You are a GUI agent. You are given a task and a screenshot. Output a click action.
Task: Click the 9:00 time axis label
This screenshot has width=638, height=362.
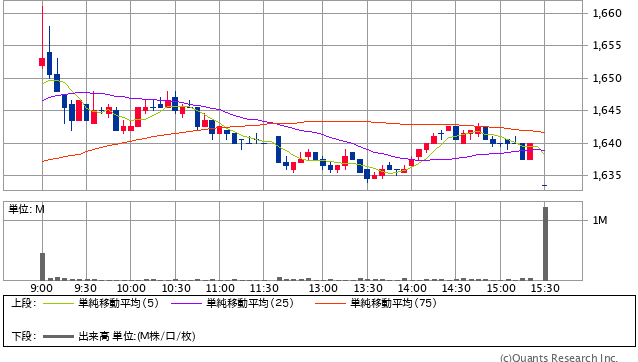[42, 288]
